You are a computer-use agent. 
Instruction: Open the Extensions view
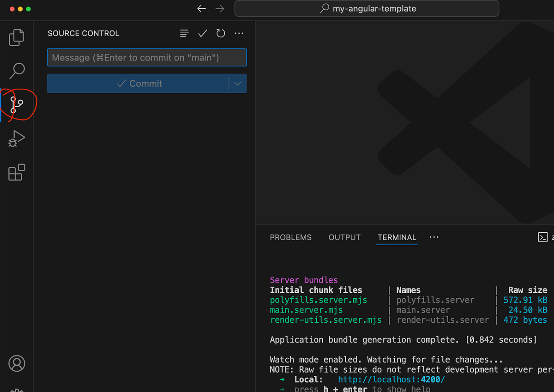[17, 172]
